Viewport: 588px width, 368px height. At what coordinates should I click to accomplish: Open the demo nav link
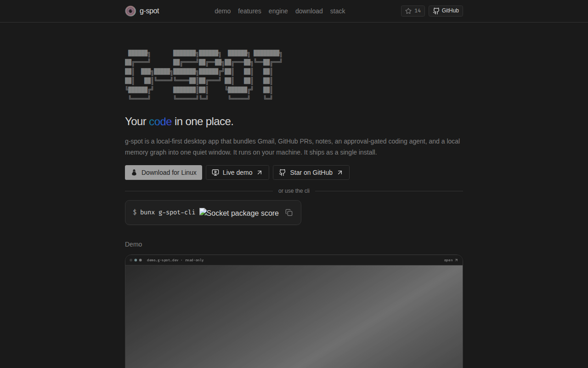[x=223, y=11]
